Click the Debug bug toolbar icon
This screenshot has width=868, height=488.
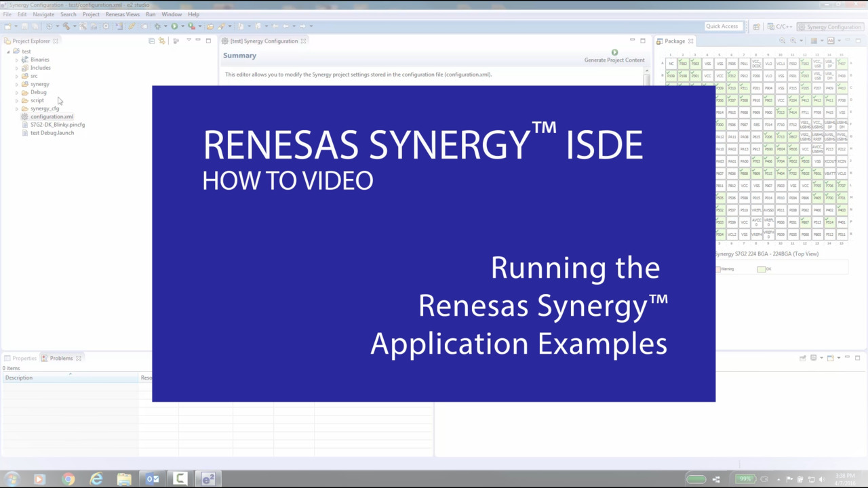[157, 26]
